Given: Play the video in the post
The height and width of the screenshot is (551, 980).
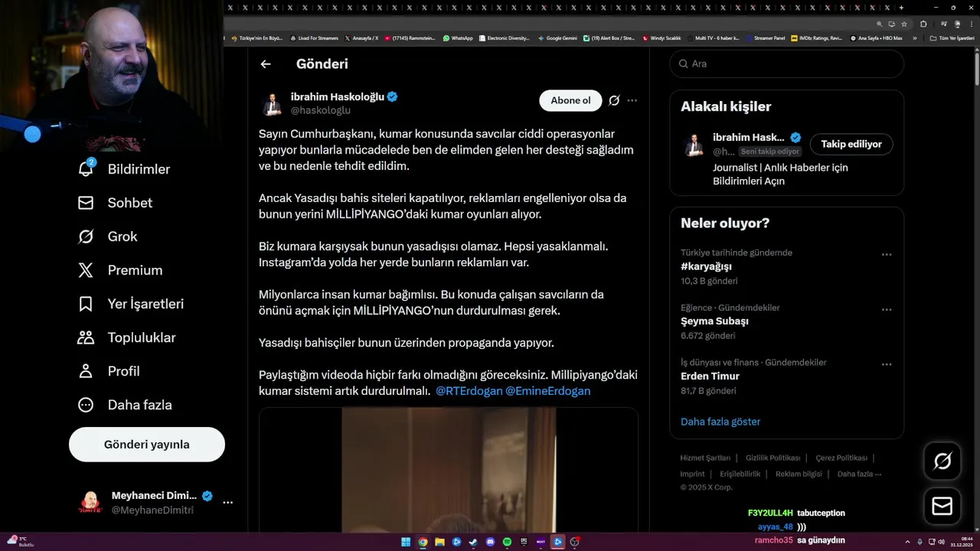Looking at the screenshot, I should [448, 471].
